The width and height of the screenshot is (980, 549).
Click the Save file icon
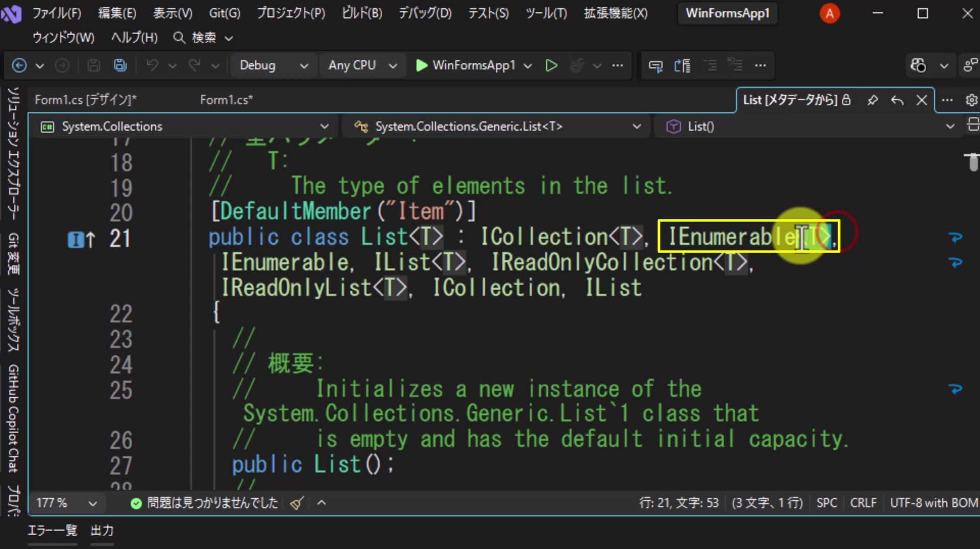point(93,65)
